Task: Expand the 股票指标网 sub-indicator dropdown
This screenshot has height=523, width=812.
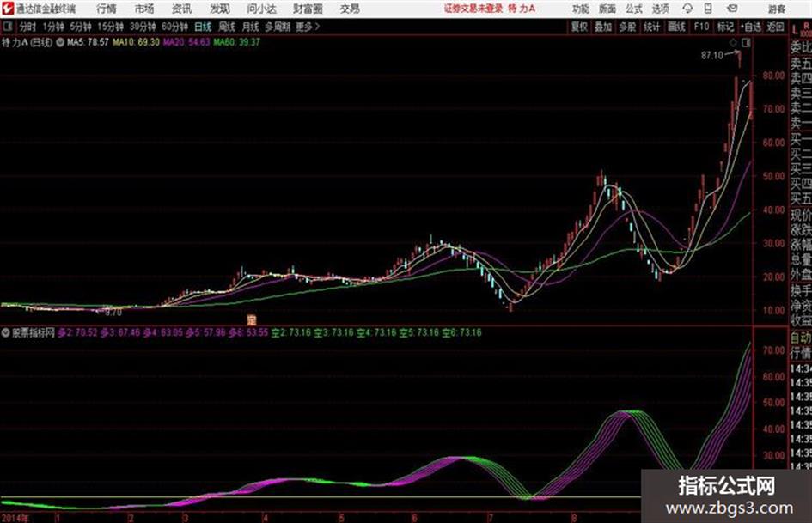Action: (x=6, y=333)
